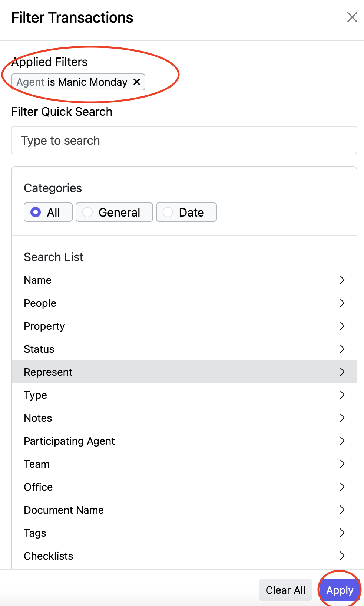Click the Type row chevron icon

(x=342, y=395)
